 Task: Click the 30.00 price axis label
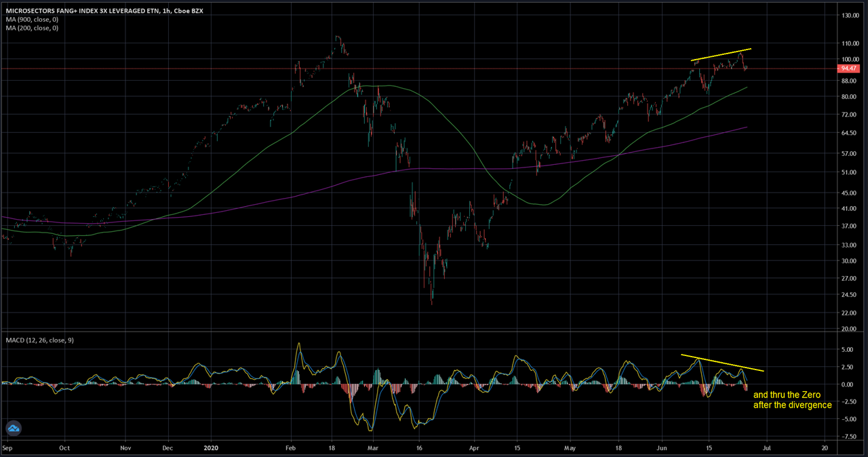tap(848, 261)
